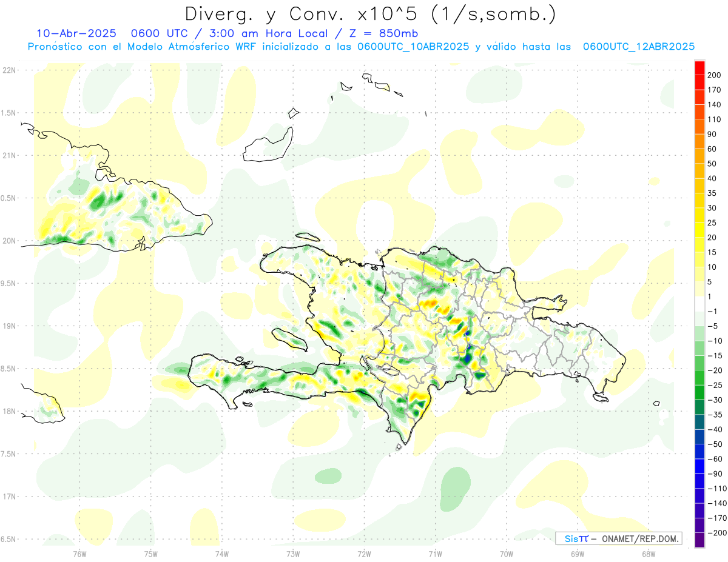Click the '70W' longitude axis label
Image resolution: width=728 pixels, height=562 pixels.
click(507, 554)
